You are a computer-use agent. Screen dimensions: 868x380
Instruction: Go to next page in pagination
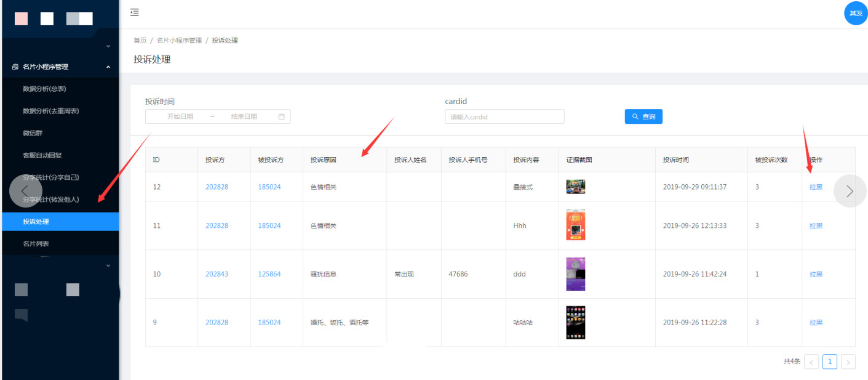848,362
